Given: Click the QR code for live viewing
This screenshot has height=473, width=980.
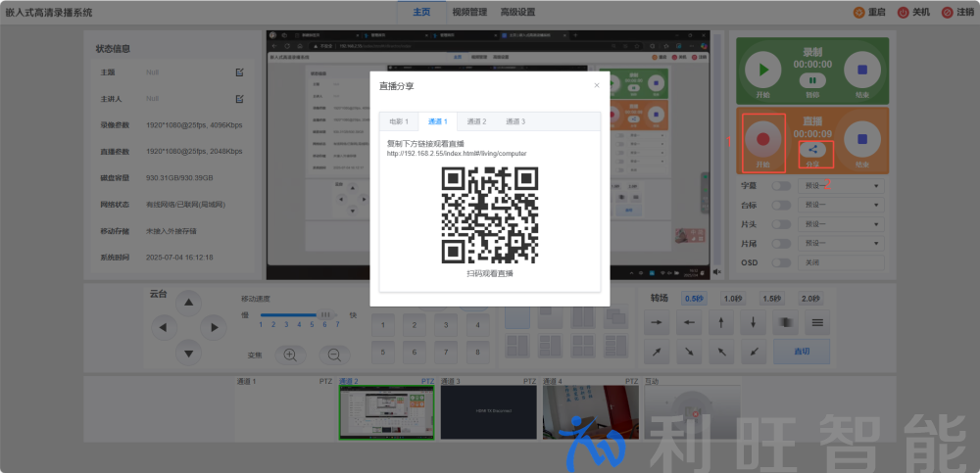Looking at the screenshot, I should pyautogui.click(x=490, y=214).
